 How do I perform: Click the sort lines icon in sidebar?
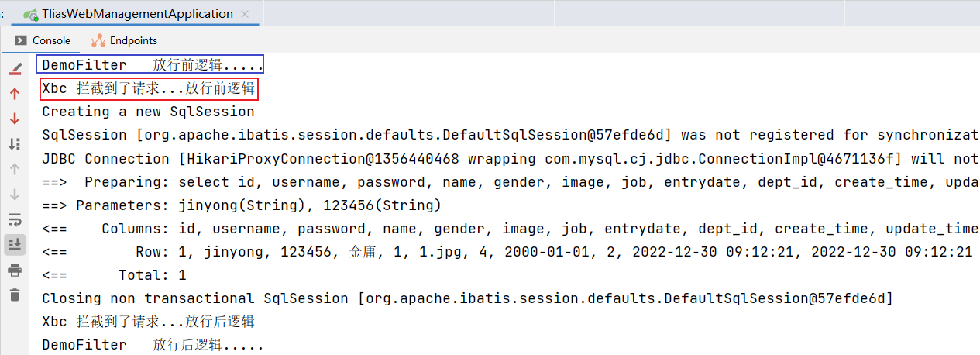[15, 143]
